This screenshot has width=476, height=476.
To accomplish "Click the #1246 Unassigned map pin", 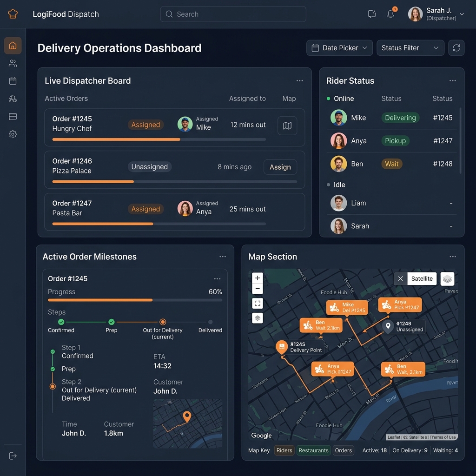I will pyautogui.click(x=388, y=326).
